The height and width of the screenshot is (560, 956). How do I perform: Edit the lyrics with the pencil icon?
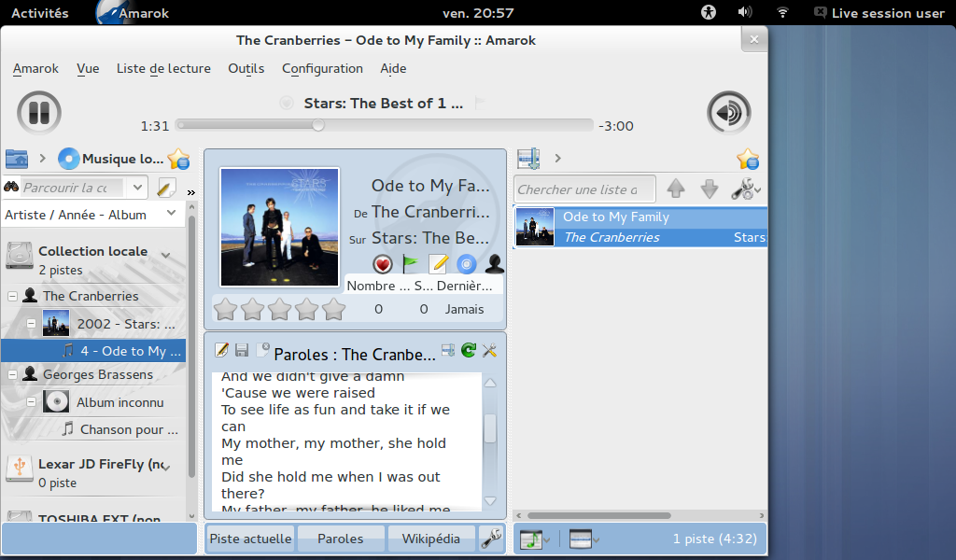click(222, 350)
